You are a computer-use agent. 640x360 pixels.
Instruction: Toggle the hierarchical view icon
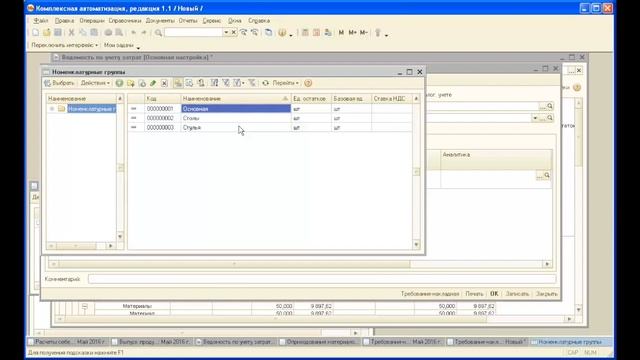[x=178, y=83]
